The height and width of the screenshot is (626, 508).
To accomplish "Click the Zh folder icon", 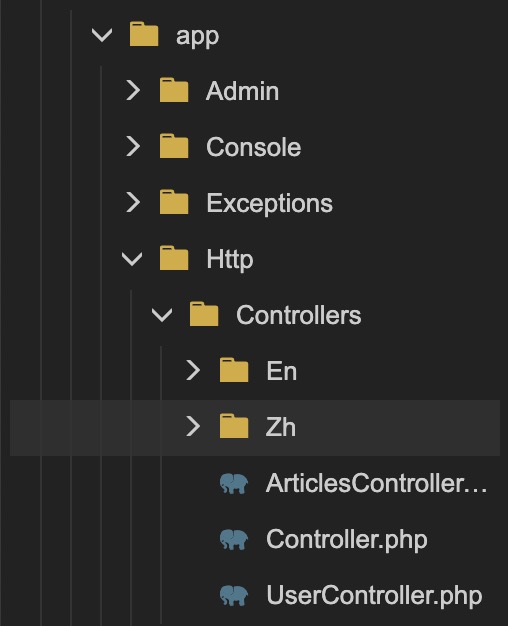I will tap(234, 426).
